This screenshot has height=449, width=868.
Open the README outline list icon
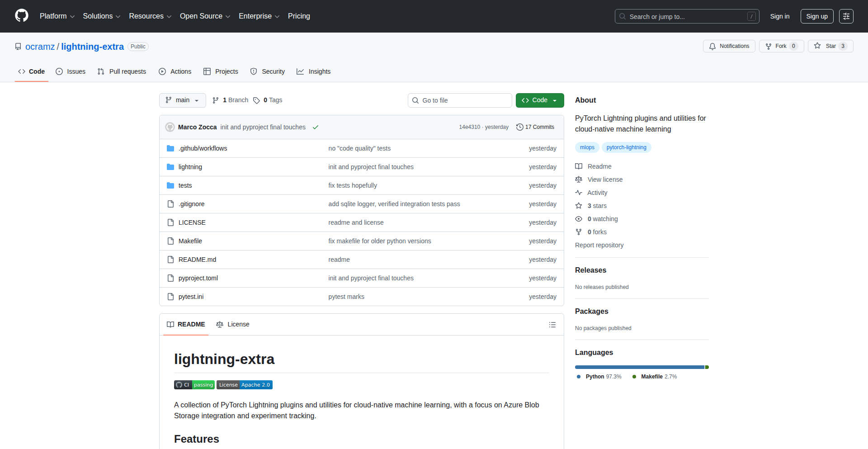tap(552, 325)
